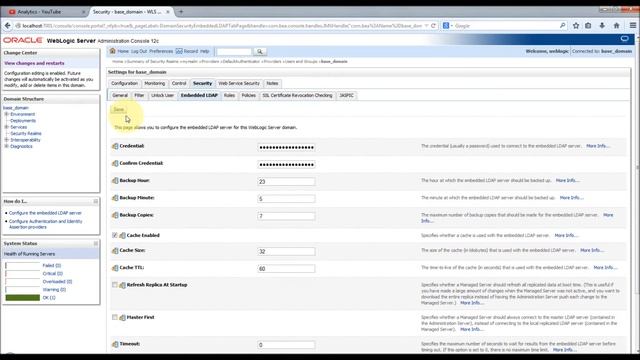This screenshot has width=640, height=360.
Task: Click the Record icon in toolbar
Action: [x=179, y=51]
